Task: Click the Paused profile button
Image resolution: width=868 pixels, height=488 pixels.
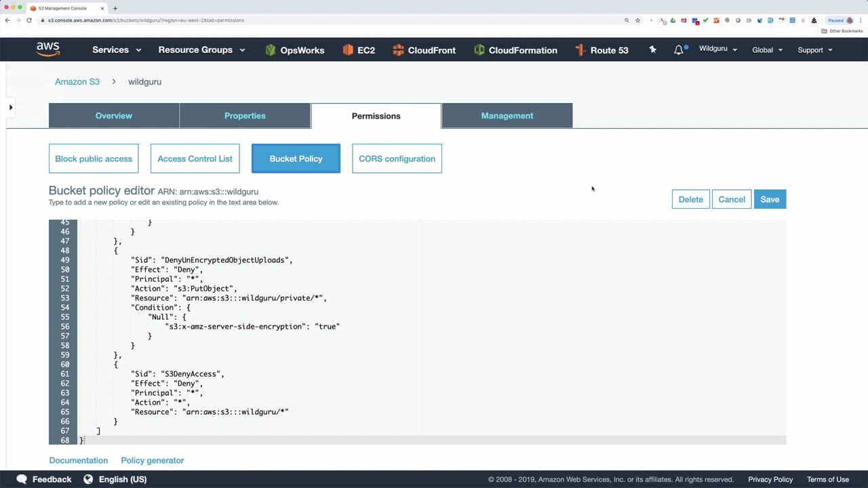Action: click(840, 20)
